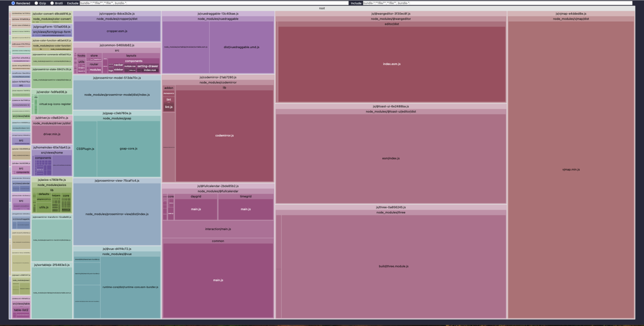Open the codemirror.js block
The width and height of the screenshot is (644, 326).
(225, 136)
